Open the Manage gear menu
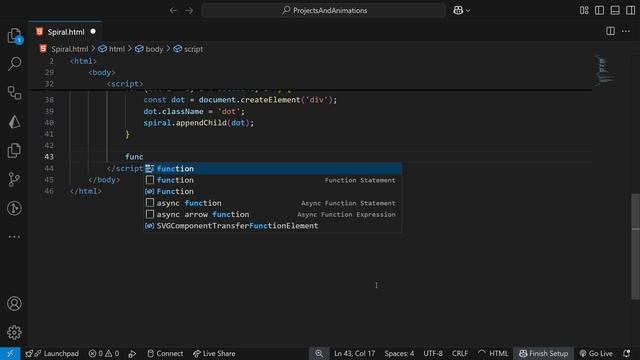This screenshot has width=640, height=360. pos(14,332)
